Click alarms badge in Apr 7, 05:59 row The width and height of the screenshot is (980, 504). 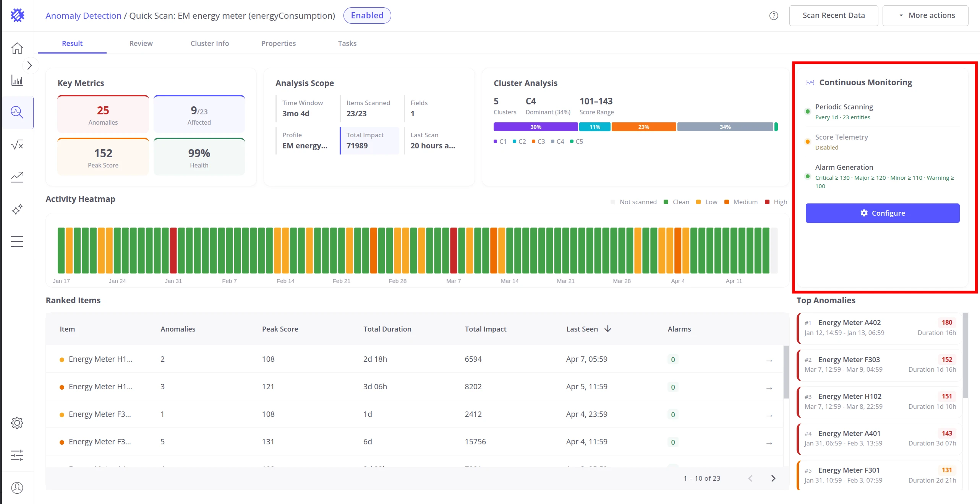coord(673,359)
